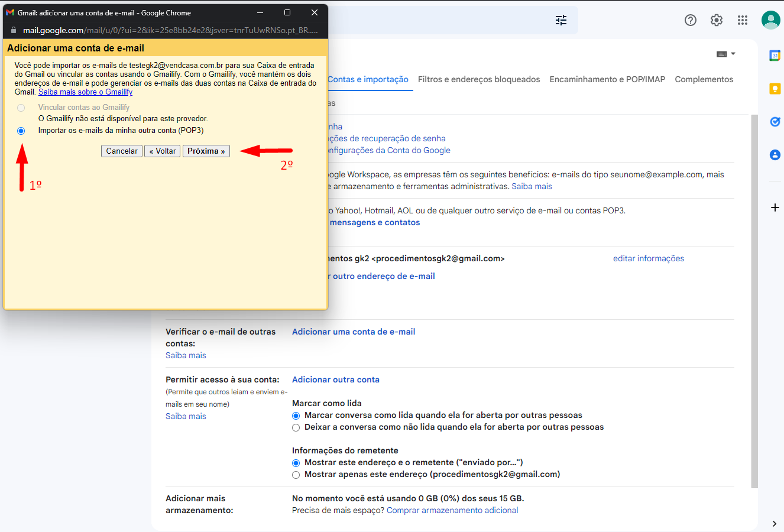
Task: Click the popup window address bar URL
Action: (170, 30)
